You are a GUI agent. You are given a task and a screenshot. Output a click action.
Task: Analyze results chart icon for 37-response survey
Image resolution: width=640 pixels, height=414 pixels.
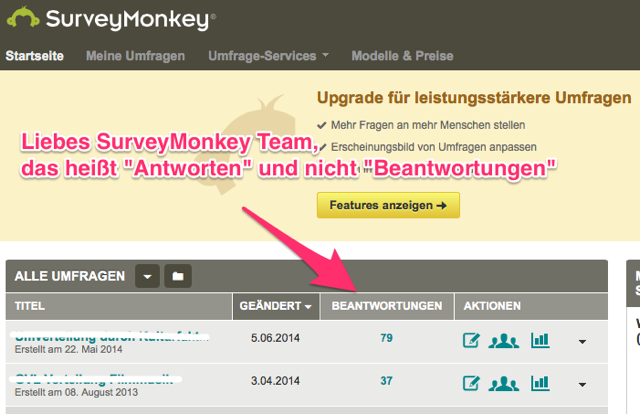(x=540, y=383)
